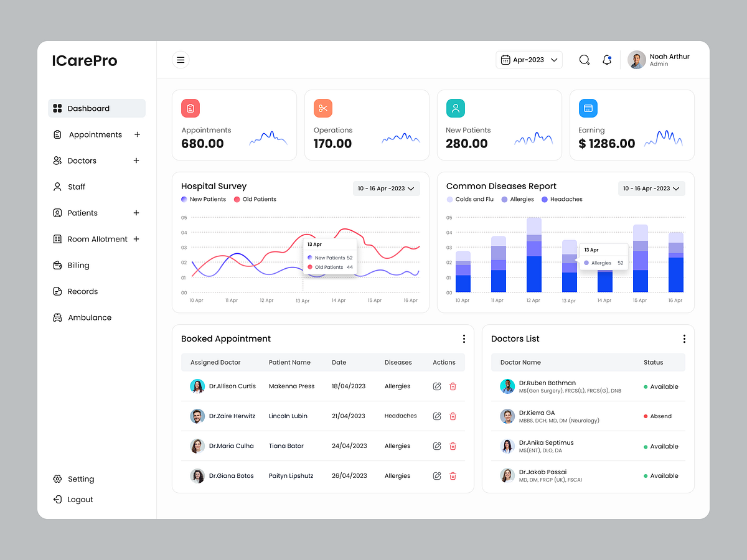Click the hamburger menu icon
Image resolution: width=747 pixels, height=560 pixels.
click(181, 59)
